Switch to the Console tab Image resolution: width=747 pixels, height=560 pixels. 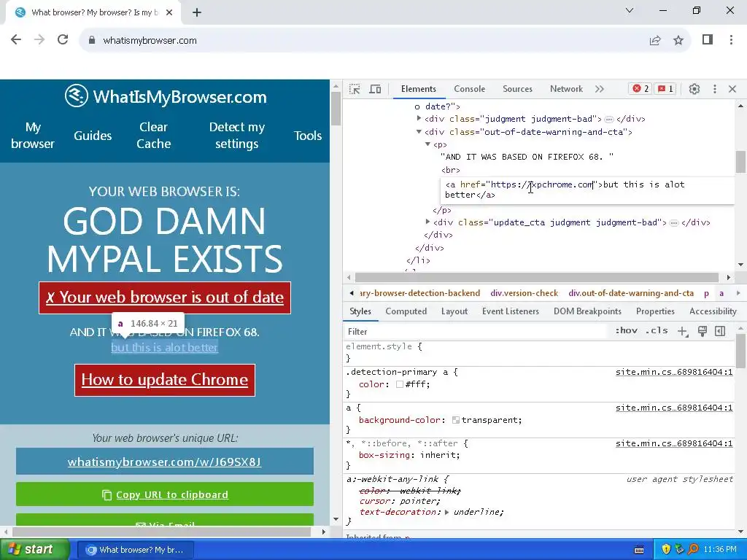469,89
